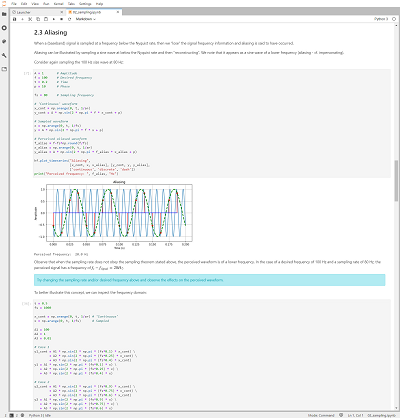
Task: Click the notebook vertical scrollbar thumb
Action: click(396, 180)
